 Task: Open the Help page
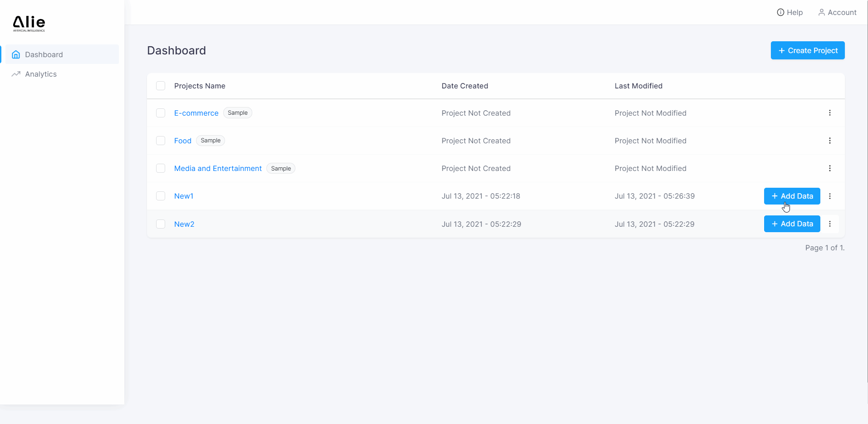pyautogui.click(x=790, y=12)
